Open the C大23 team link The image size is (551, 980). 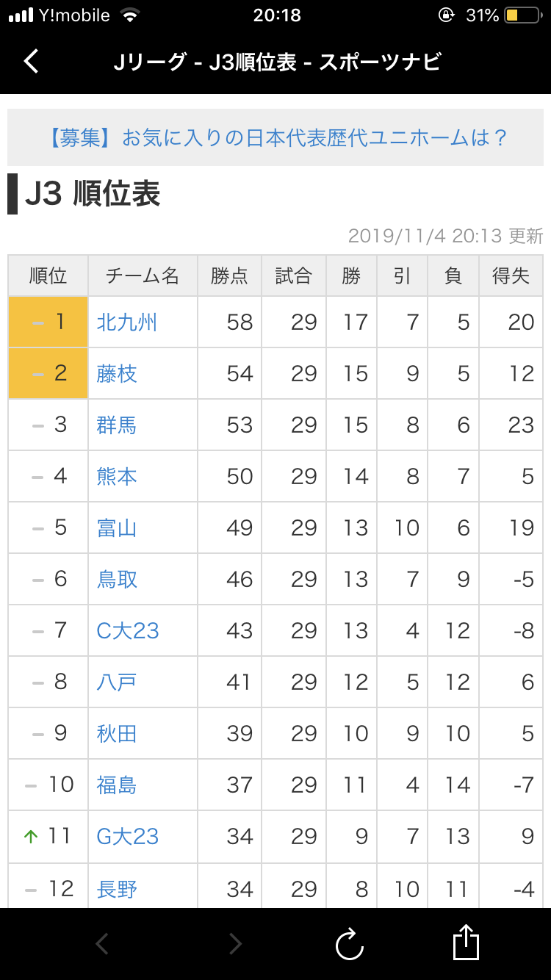point(128,631)
